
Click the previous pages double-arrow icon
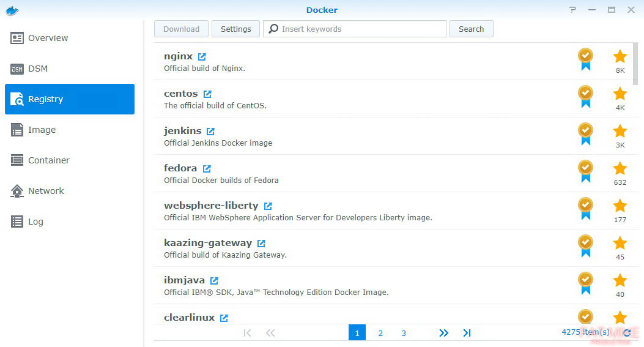coord(270,333)
